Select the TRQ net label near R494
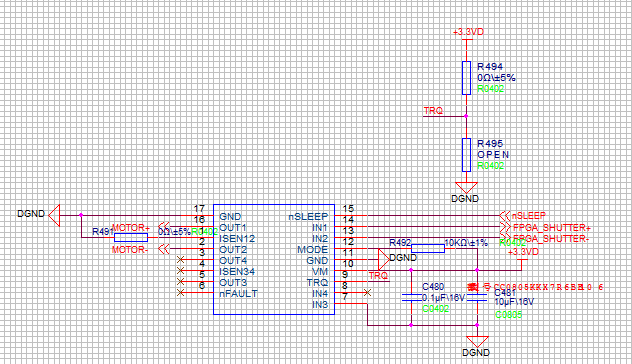This screenshot has height=364, width=632. pos(433,110)
